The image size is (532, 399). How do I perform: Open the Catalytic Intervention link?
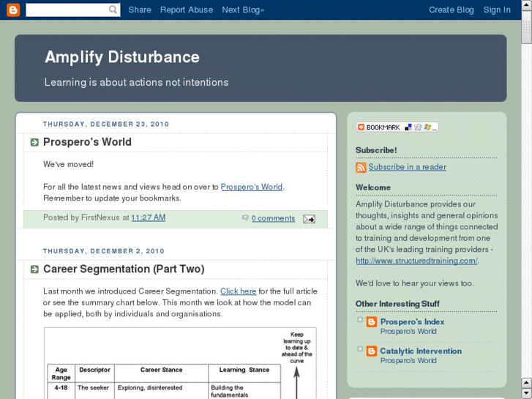(421, 351)
